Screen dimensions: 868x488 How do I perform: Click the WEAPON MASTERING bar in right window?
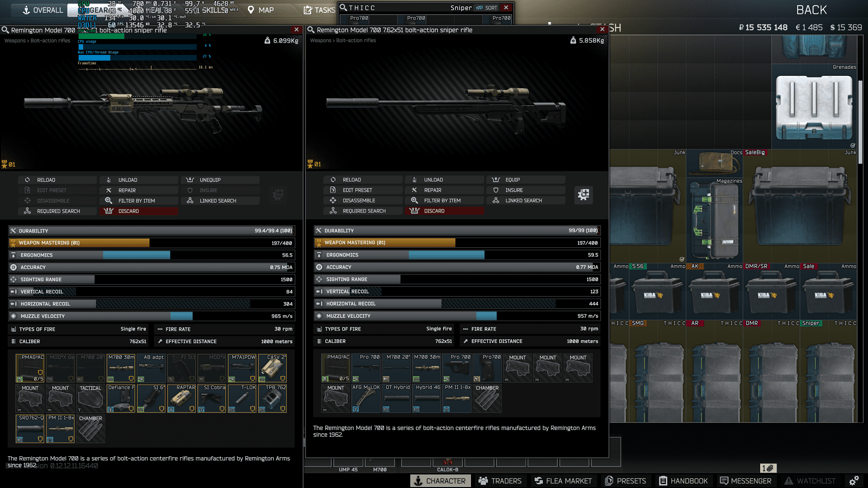tap(457, 242)
